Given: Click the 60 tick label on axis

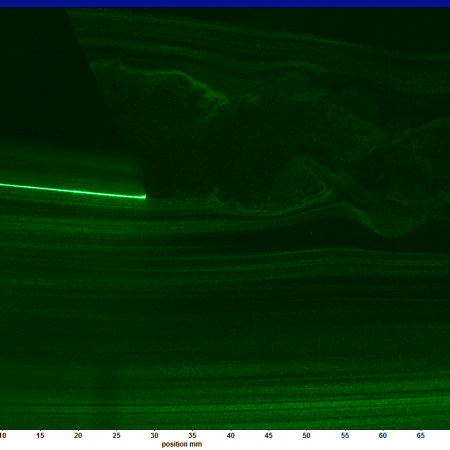Looking at the screenshot, I should tap(383, 435).
